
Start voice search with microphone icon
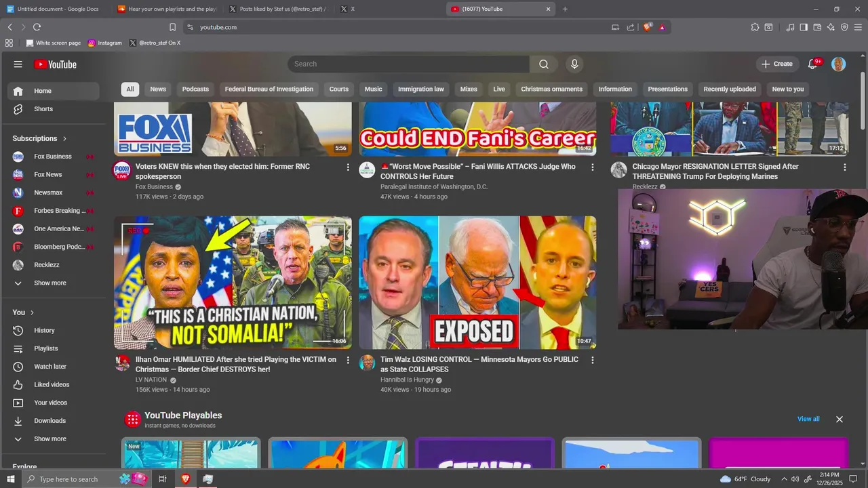pyautogui.click(x=574, y=64)
